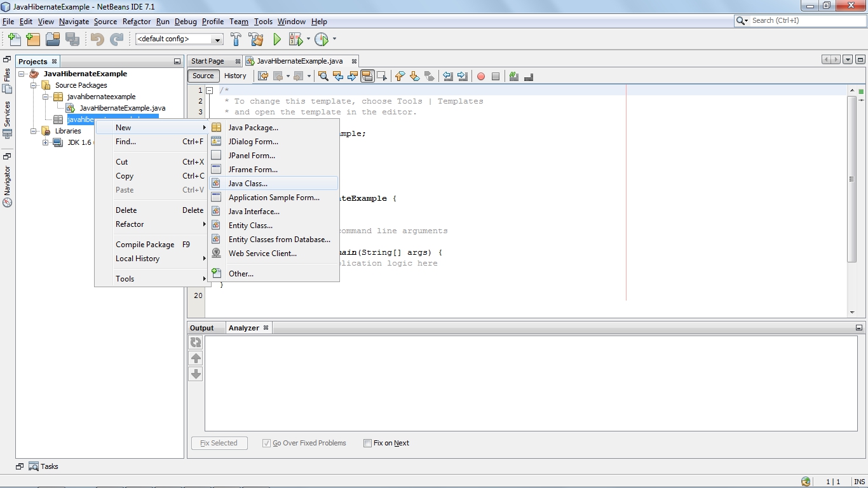Click the Debug Project icon
The image size is (868, 488).
point(295,39)
